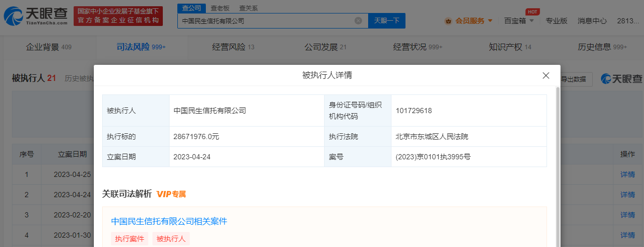The width and height of the screenshot is (644, 247).
Task: Open 详情 for row 2023-02-20
Action: coord(627,214)
